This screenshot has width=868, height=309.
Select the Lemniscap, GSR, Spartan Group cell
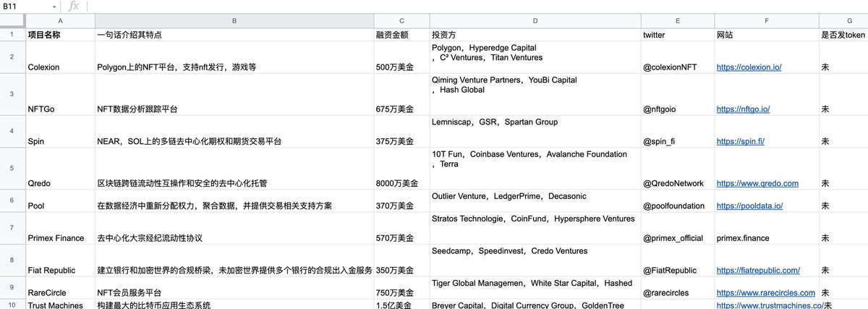click(535, 132)
